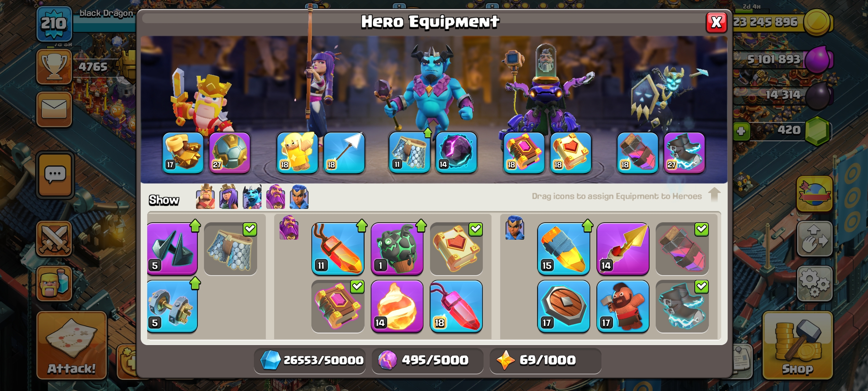Choose the level 18 Healing Tome slot

[x=571, y=152]
